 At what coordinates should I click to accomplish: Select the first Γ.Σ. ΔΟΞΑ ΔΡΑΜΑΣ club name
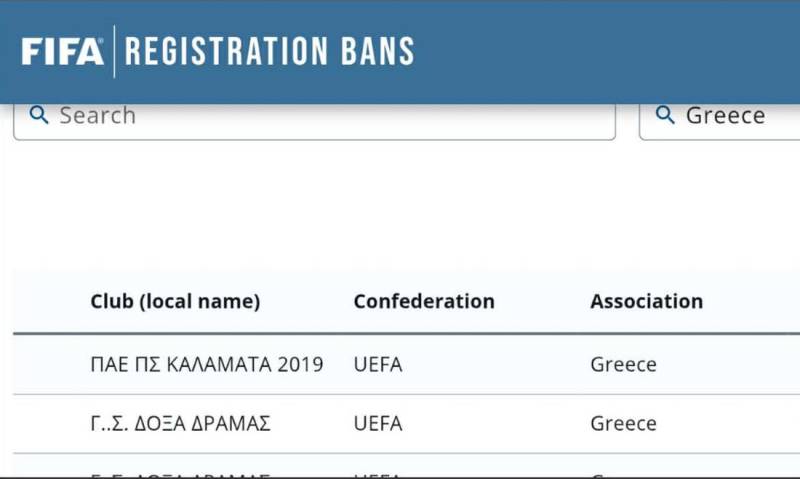[181, 424]
